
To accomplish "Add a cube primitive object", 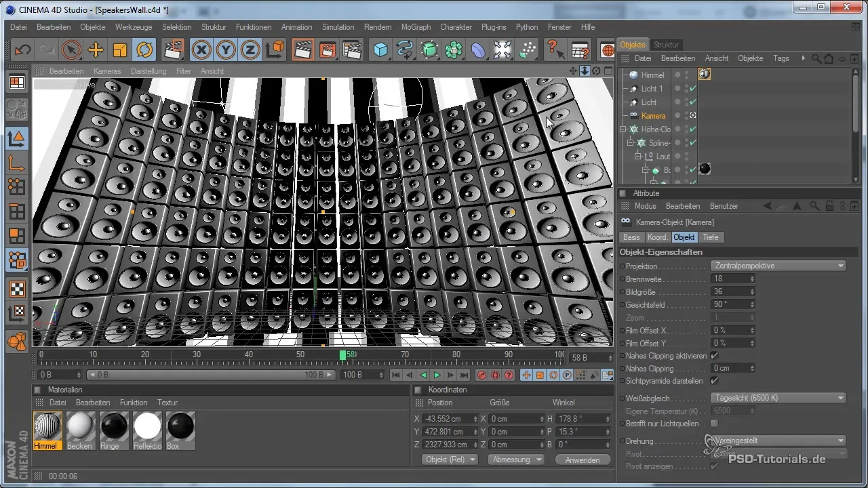I will [380, 50].
